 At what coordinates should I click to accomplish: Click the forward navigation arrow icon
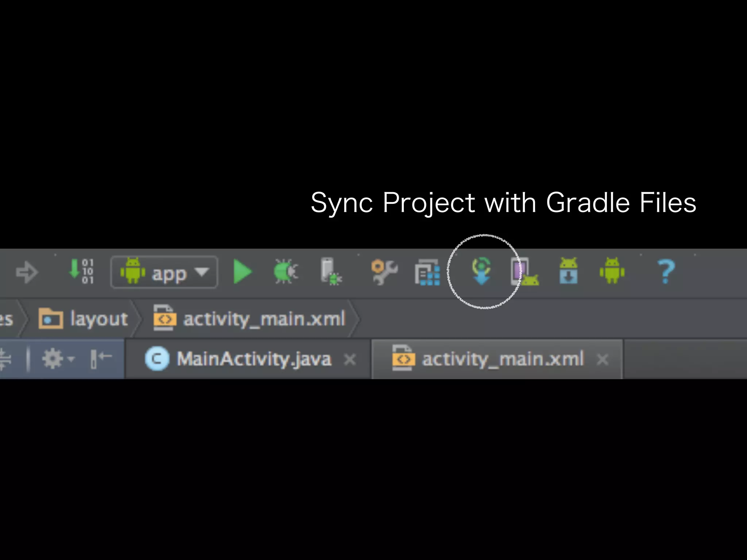point(27,272)
